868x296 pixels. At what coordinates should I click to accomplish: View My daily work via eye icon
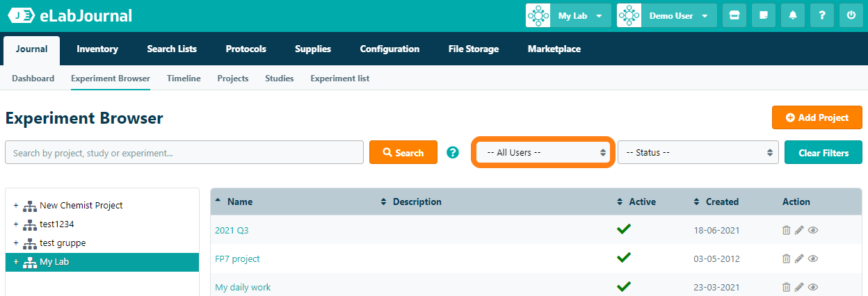point(812,287)
